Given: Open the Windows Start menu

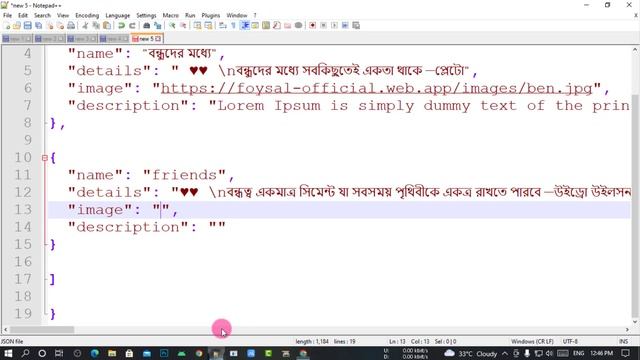Looking at the screenshot, I should [8, 353].
